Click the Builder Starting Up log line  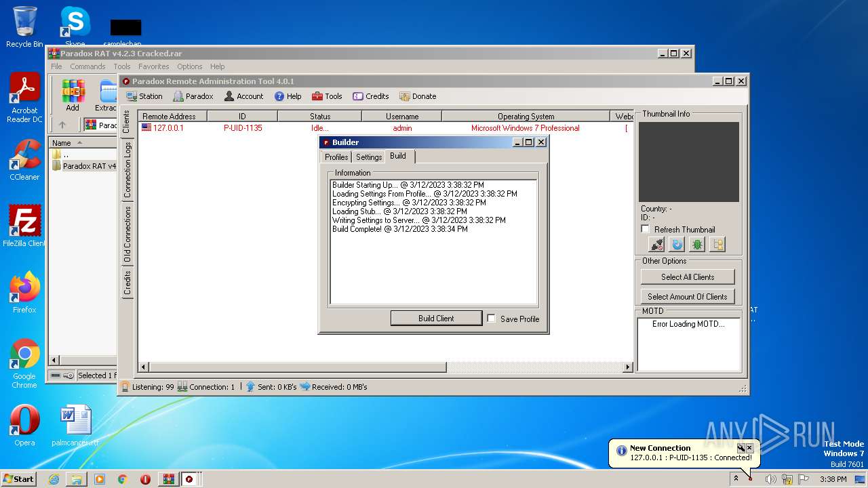(408, 185)
